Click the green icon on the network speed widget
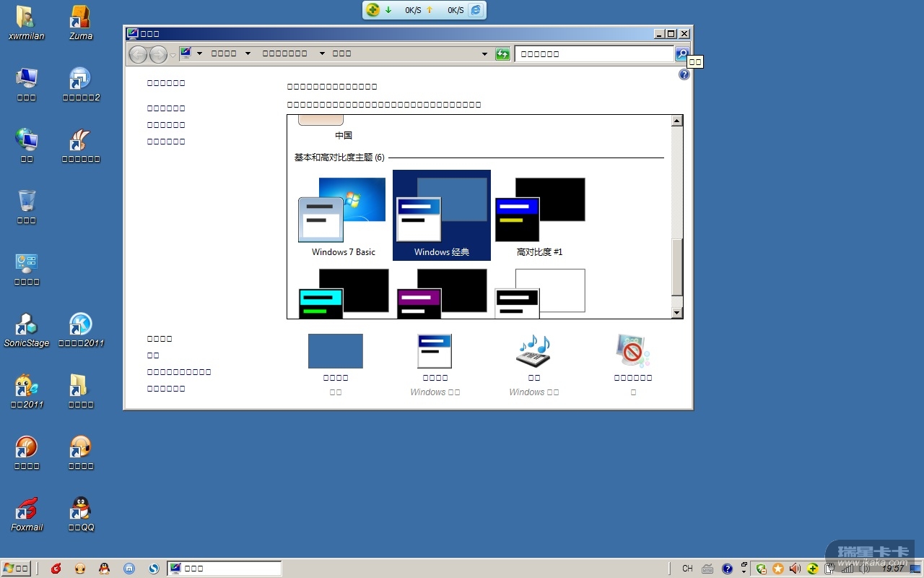924x578 pixels. pyautogui.click(x=372, y=10)
